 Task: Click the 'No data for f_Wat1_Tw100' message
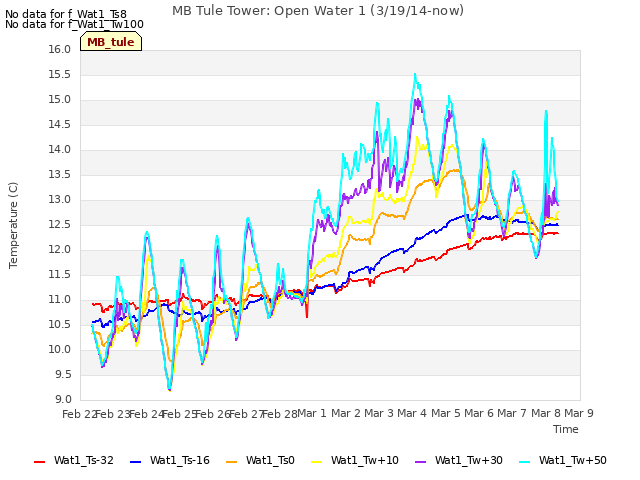74,24
